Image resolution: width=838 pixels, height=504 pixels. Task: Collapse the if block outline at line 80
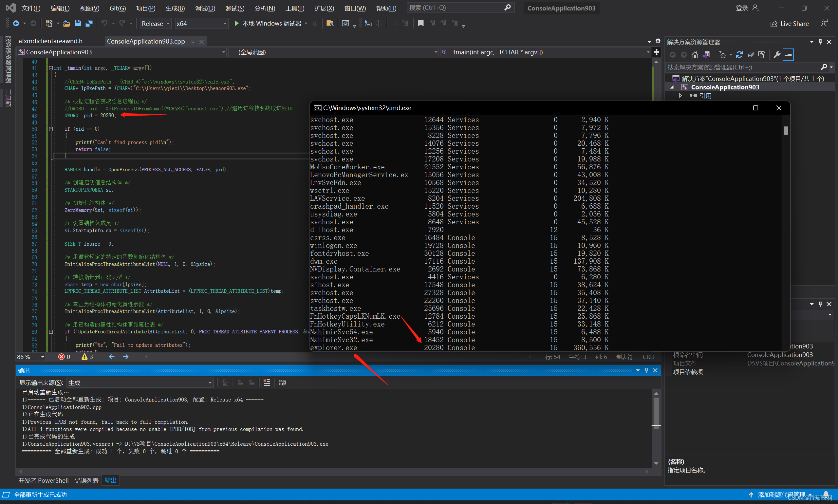(50, 332)
